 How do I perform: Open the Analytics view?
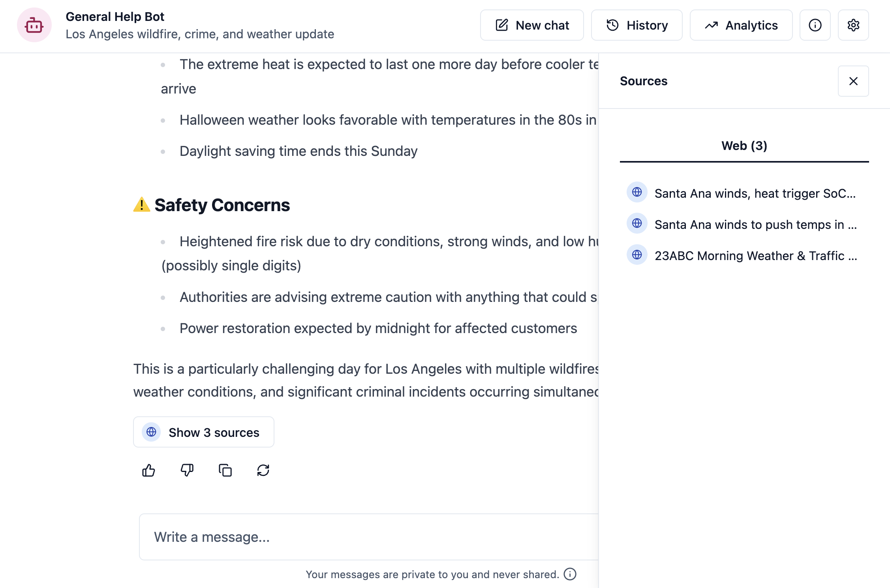741,25
